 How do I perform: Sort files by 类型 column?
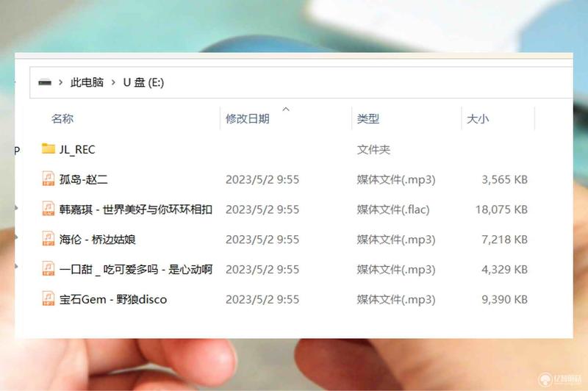[367, 119]
